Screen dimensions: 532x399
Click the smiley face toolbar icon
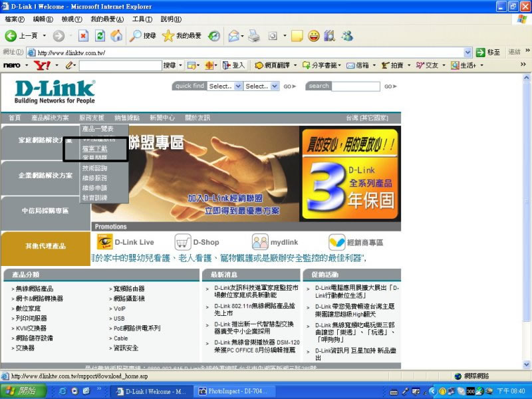(x=314, y=36)
